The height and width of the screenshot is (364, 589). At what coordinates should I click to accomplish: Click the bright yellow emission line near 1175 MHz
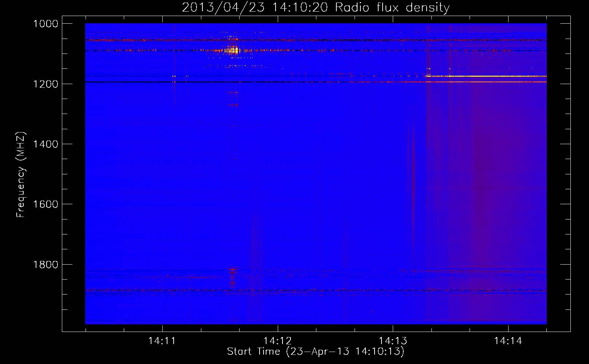[486, 76]
